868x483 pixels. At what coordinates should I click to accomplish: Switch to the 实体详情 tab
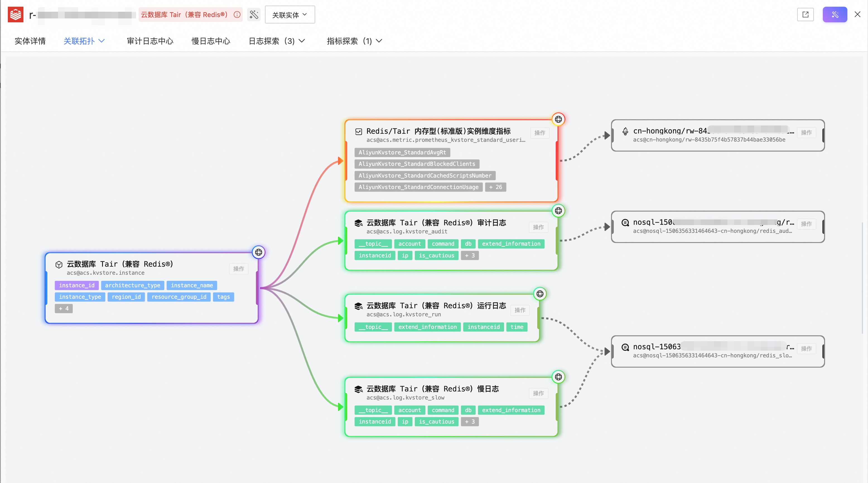tap(30, 41)
